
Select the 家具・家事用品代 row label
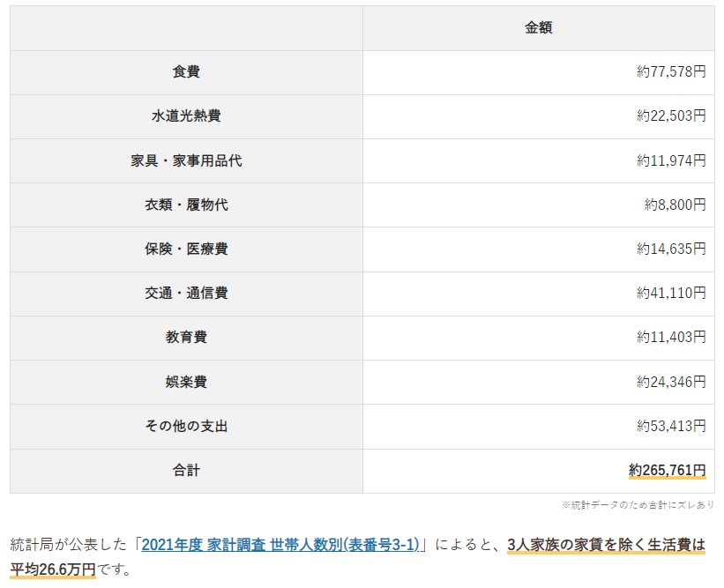point(186,160)
